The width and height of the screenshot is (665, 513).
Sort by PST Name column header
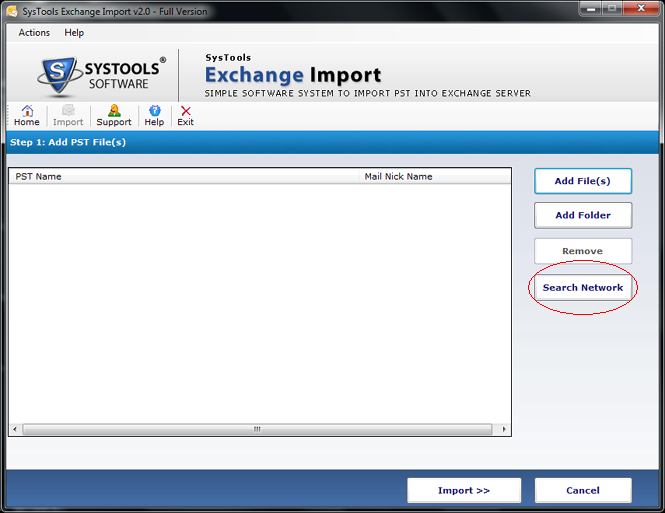(x=184, y=176)
